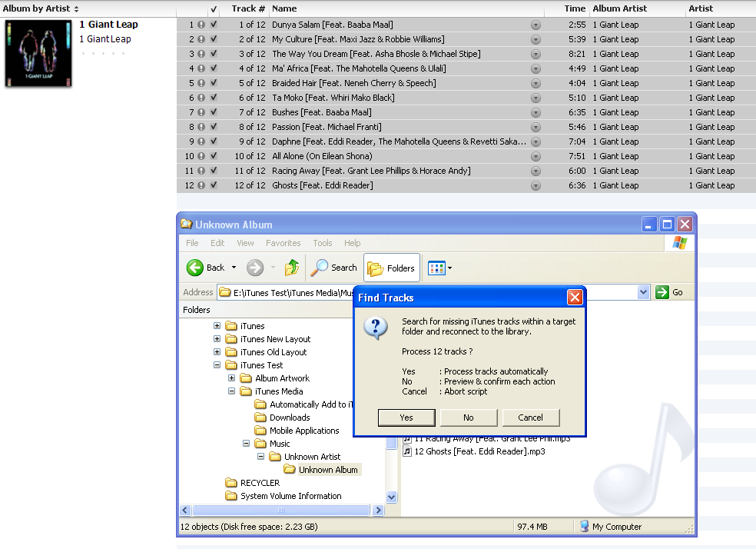The width and height of the screenshot is (756, 549).
Task: Click arrow button on Passion row
Action: coord(535,128)
